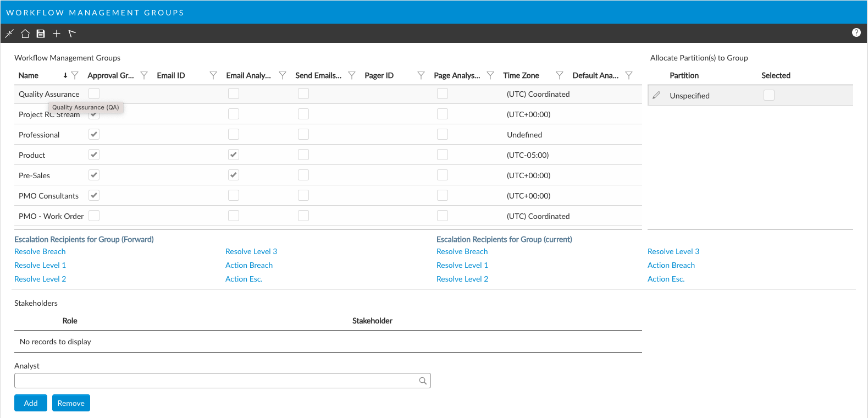
Task: Enable Selected checkbox for Unspecified partition
Action: (x=769, y=95)
